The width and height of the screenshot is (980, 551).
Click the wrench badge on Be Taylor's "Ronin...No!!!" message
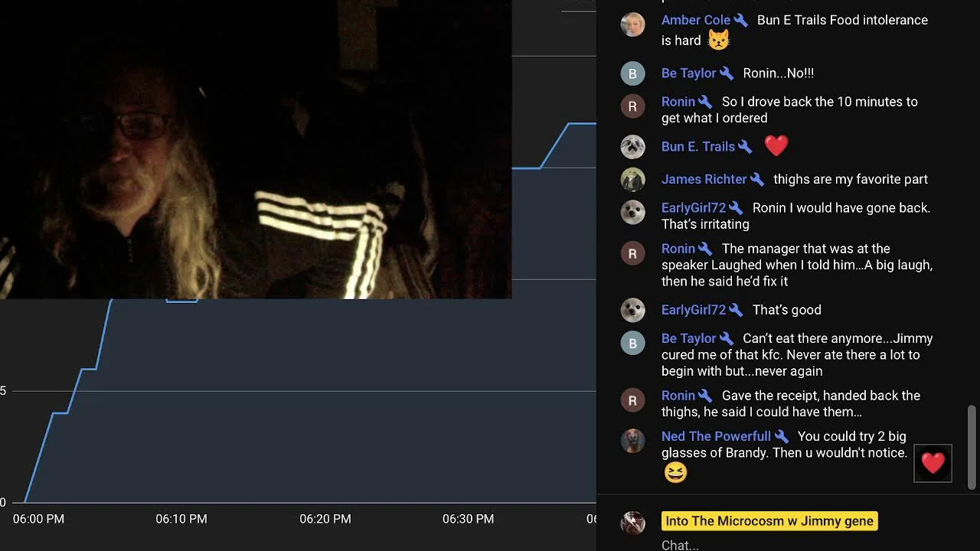point(727,73)
